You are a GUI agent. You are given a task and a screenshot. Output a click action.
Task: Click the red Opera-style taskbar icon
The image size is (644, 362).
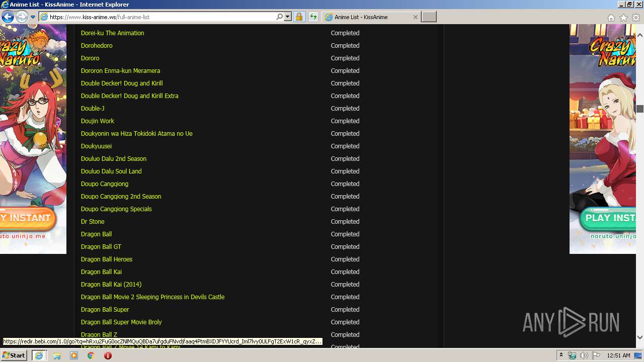pyautogui.click(x=108, y=355)
